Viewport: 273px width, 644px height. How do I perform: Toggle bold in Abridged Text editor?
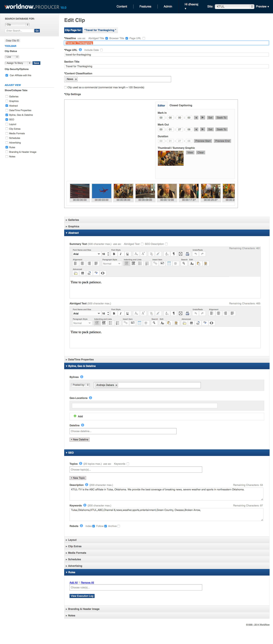tap(114, 313)
